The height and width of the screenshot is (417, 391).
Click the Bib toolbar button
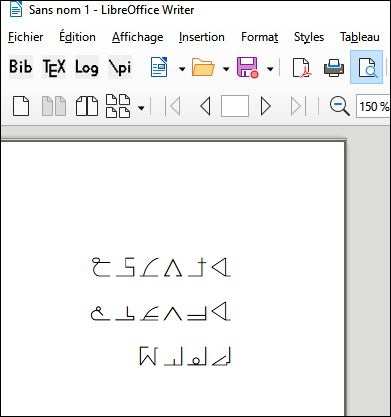tap(21, 67)
